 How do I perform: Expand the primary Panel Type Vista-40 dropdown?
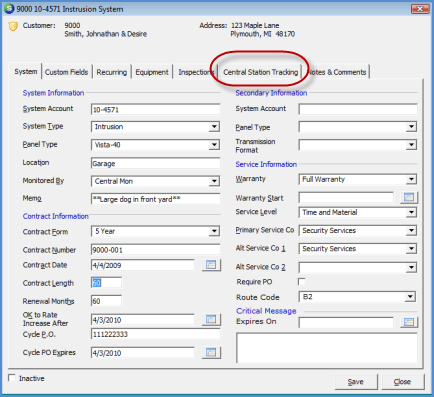click(x=214, y=145)
